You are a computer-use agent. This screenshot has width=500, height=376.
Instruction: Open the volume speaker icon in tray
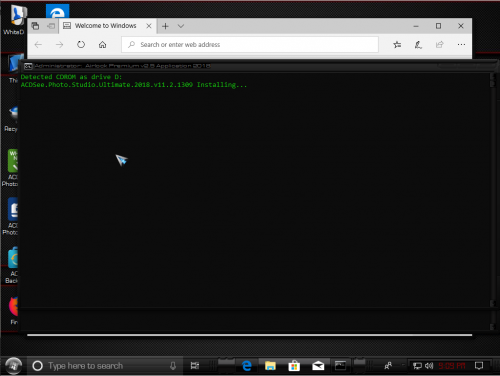429,366
